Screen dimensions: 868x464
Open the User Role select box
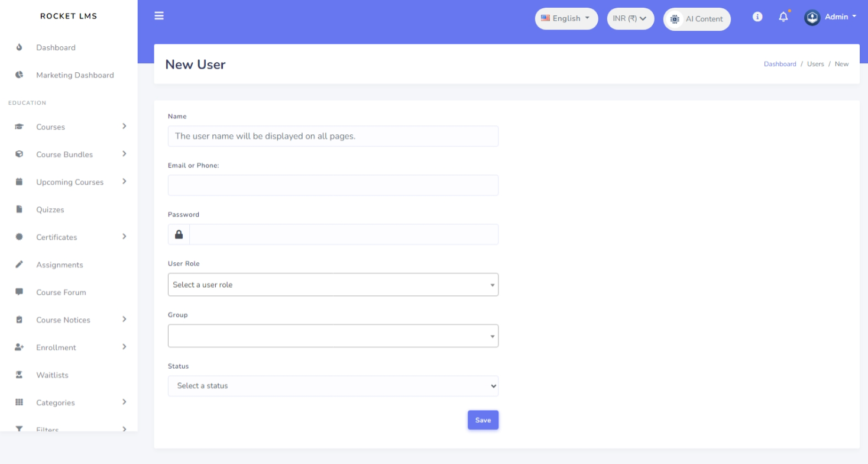pyautogui.click(x=333, y=285)
